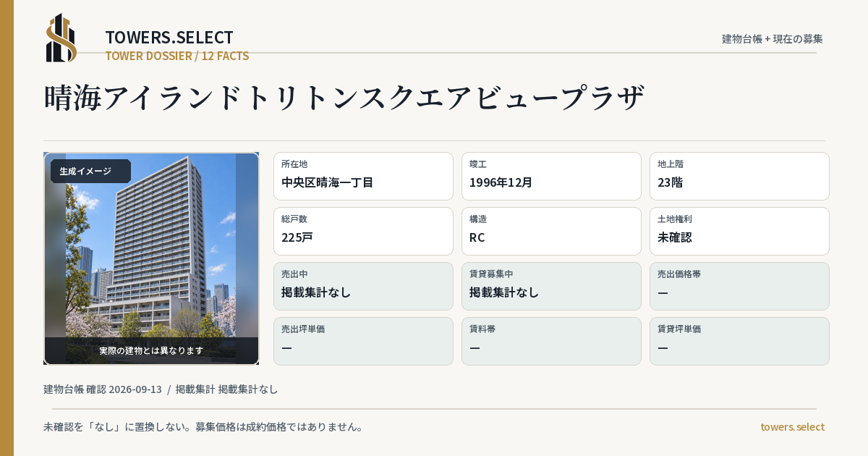This screenshot has width=868, height=456.
Task: Click the 生成イメージ badge on the photo
Action: click(x=90, y=172)
